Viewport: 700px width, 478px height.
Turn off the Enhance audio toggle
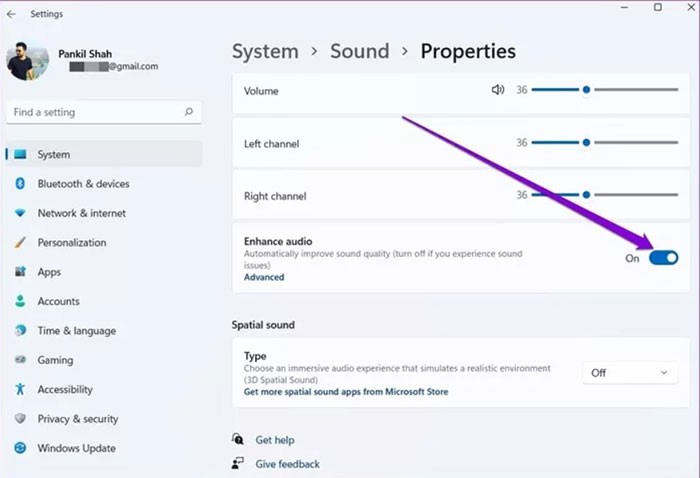pos(663,258)
